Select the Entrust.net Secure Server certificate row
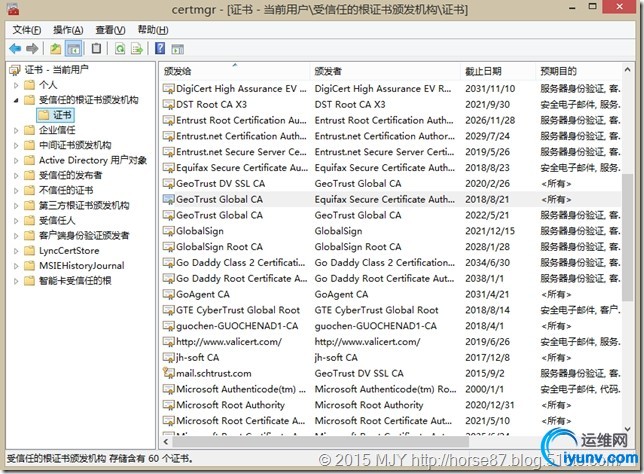644x474 pixels. pyautogui.click(x=391, y=152)
